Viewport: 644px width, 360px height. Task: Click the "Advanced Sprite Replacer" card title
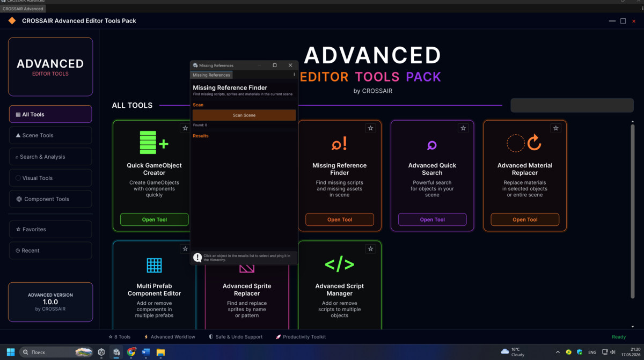click(247, 290)
